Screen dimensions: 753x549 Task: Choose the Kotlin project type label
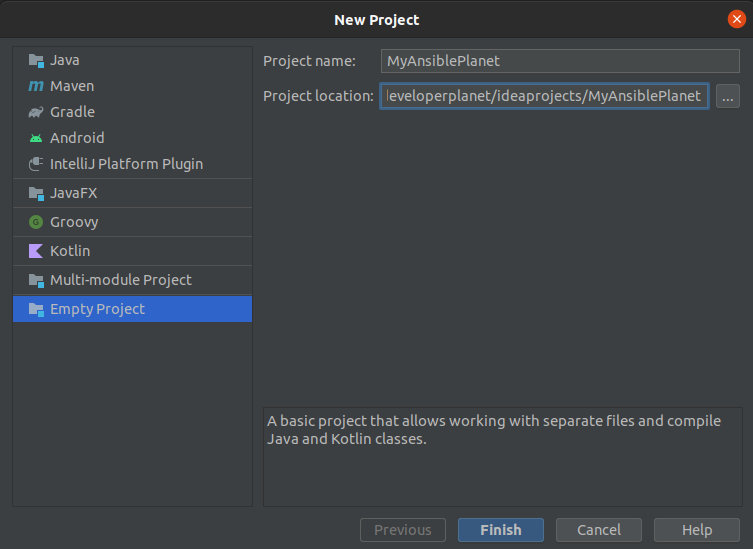70,251
